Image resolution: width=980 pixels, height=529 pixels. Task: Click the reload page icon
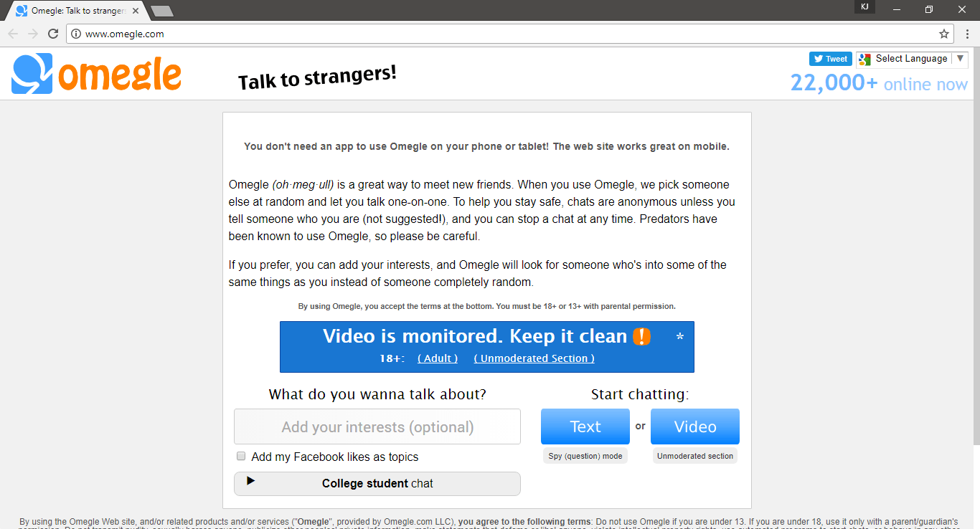(52, 33)
